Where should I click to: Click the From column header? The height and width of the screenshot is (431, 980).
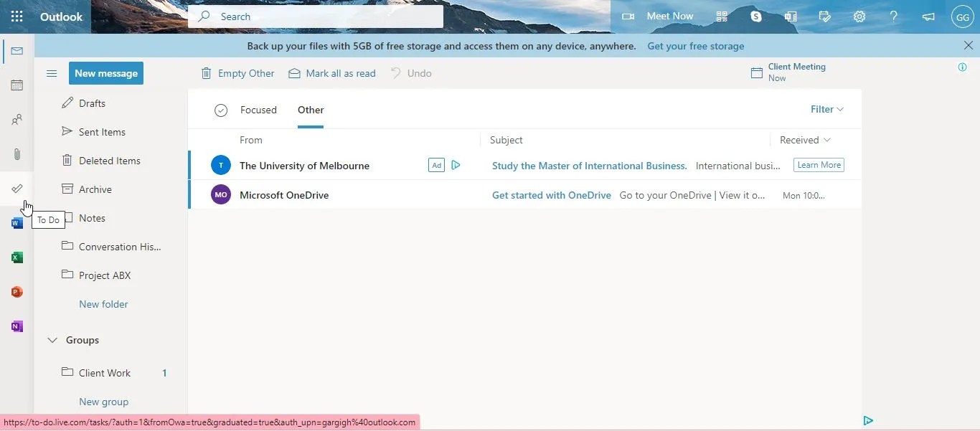coord(251,140)
